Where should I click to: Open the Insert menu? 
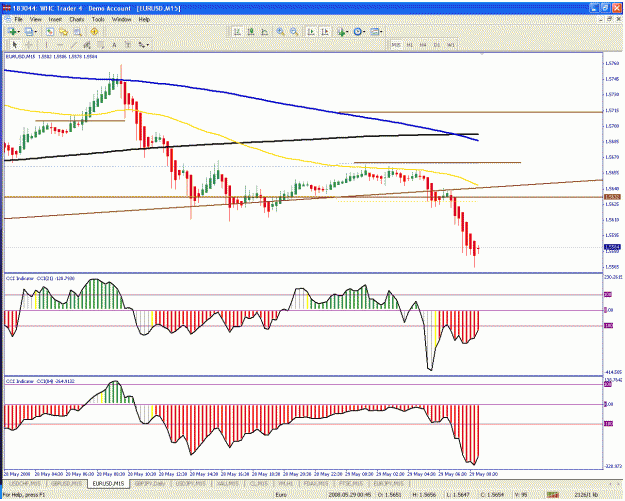click(55, 19)
